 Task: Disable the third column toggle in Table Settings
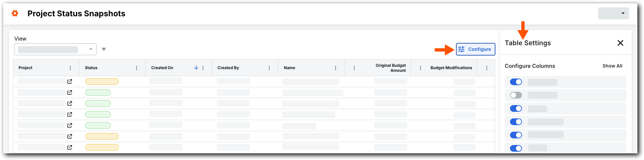[516, 108]
